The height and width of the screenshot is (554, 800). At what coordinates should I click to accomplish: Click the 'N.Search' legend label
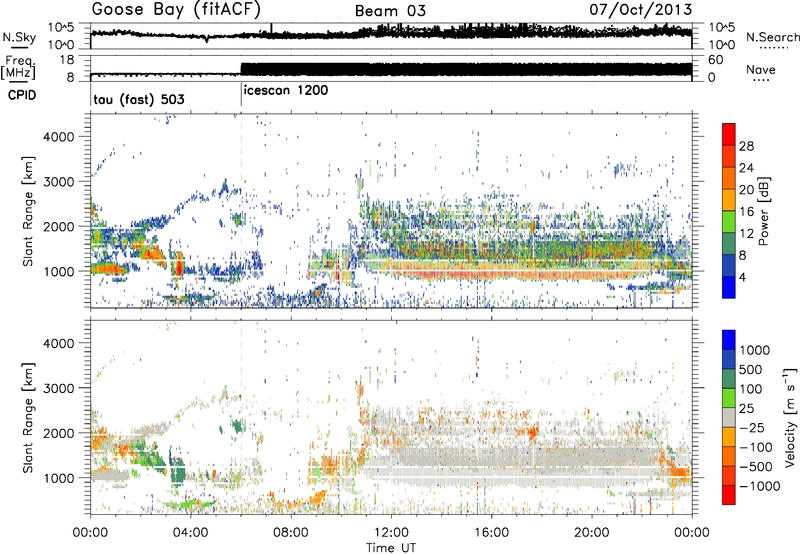[x=772, y=37]
